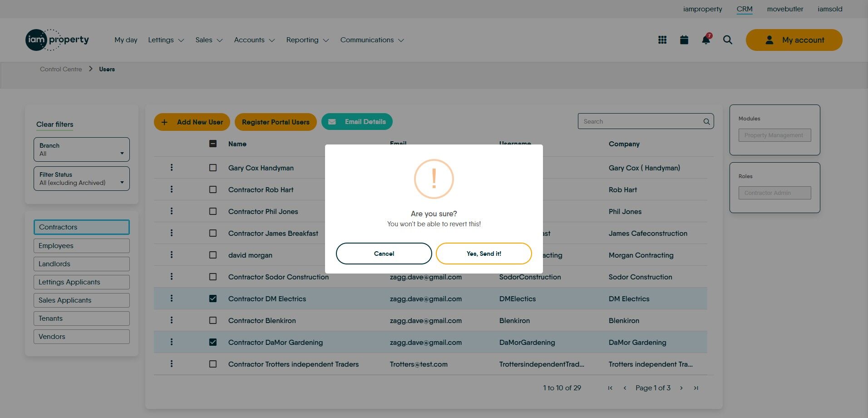Screen dimensions: 868x418
Task: Select the Contractors user category
Action: 82,227
